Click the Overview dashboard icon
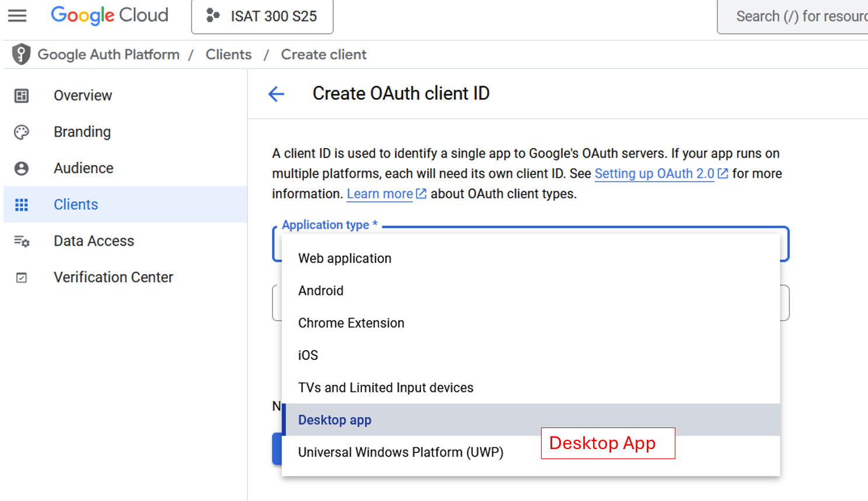868x501 pixels. (22, 96)
